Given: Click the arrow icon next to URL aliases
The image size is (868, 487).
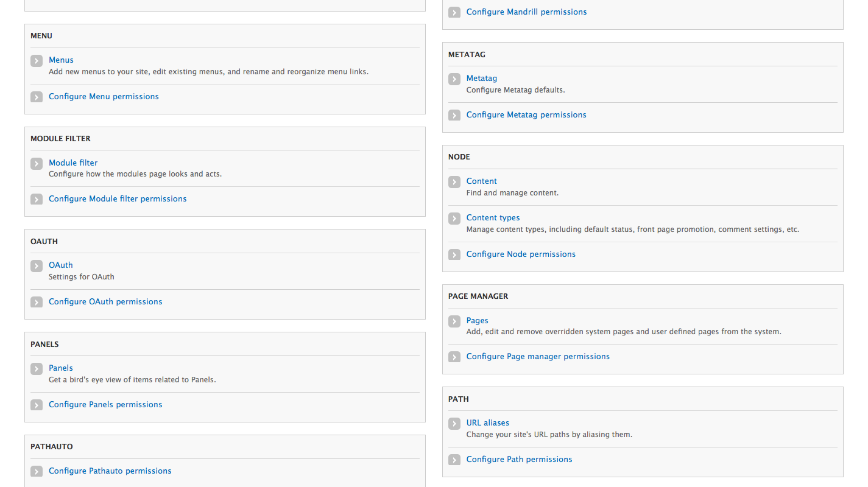Looking at the screenshot, I should pyautogui.click(x=454, y=423).
